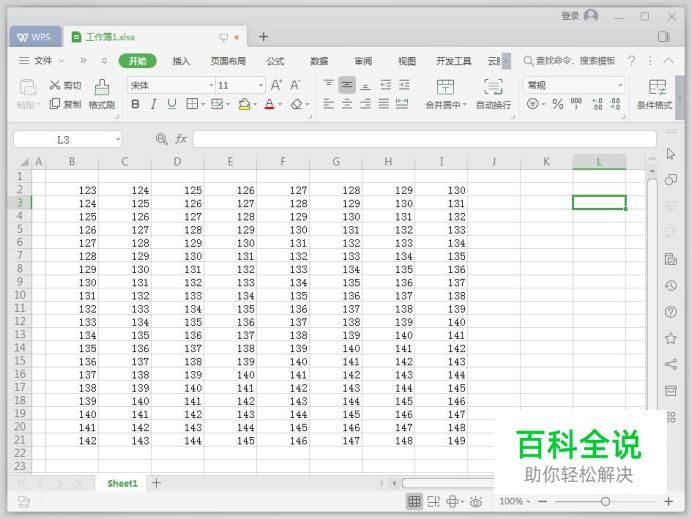Switch to the 数据 tab
The height and width of the screenshot is (519, 692).
319,61
